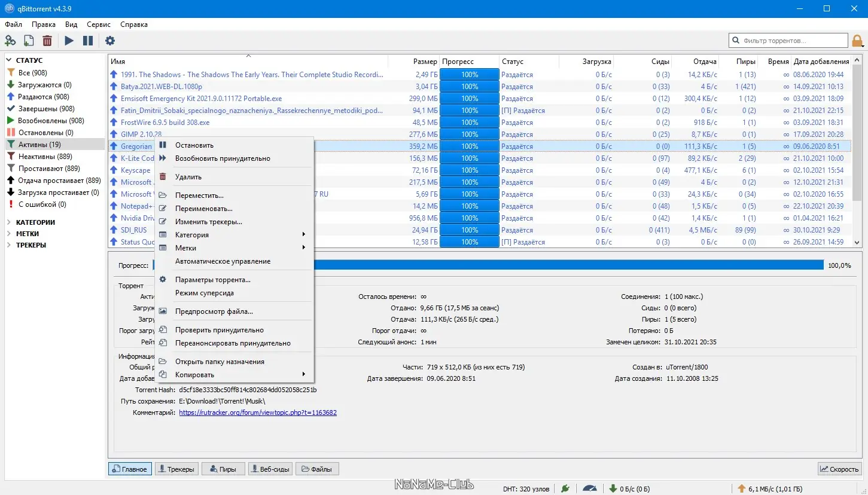Image resolution: width=868 pixels, height=495 pixels.
Task: Click the torrent progress bar in details
Action: click(567, 265)
